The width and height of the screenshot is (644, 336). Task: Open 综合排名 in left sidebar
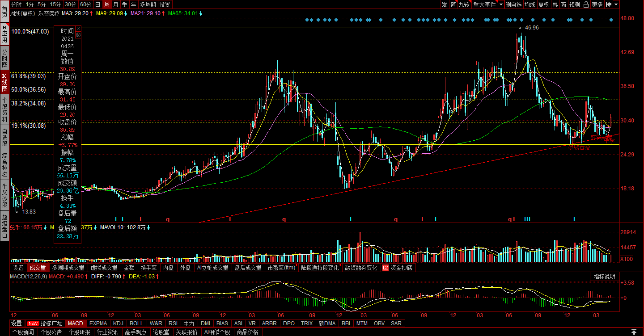[x=4, y=165]
